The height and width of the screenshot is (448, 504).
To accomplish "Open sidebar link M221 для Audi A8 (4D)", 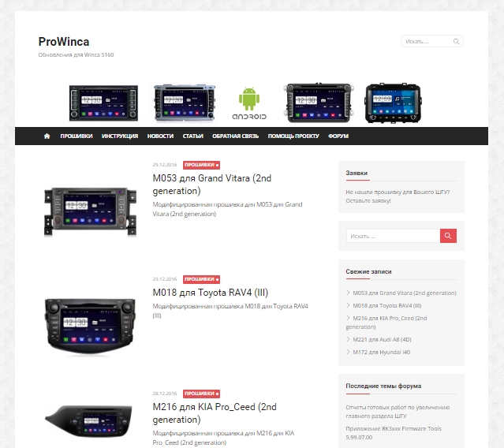I will click(x=382, y=339).
